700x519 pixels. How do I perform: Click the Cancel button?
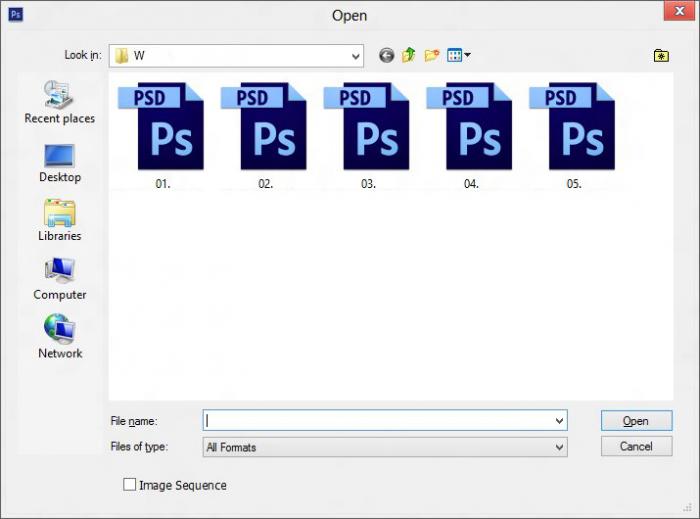pos(636,446)
